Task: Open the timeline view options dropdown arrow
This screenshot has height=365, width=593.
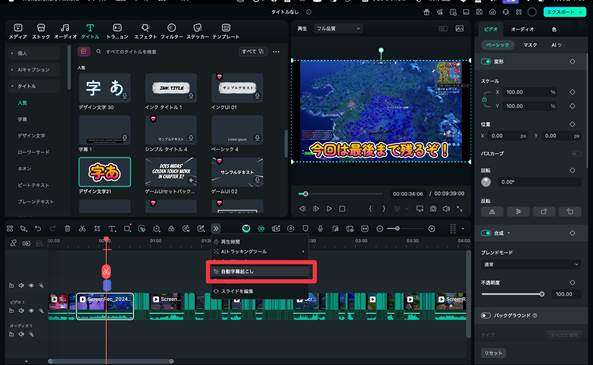Action: tap(463, 228)
